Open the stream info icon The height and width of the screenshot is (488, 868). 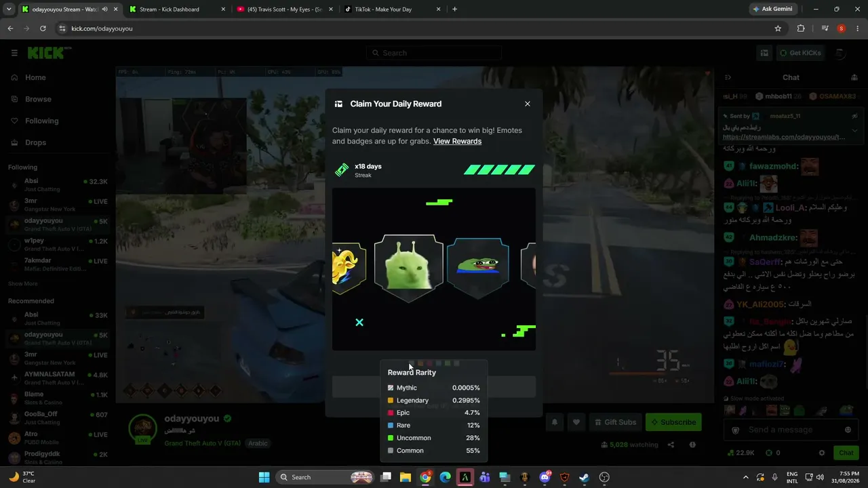pyautogui.click(x=692, y=445)
